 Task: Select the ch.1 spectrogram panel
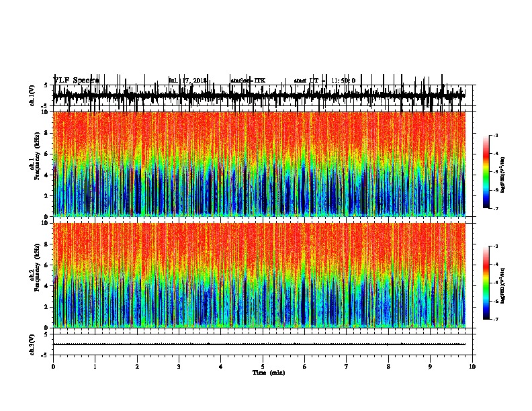coord(259,164)
